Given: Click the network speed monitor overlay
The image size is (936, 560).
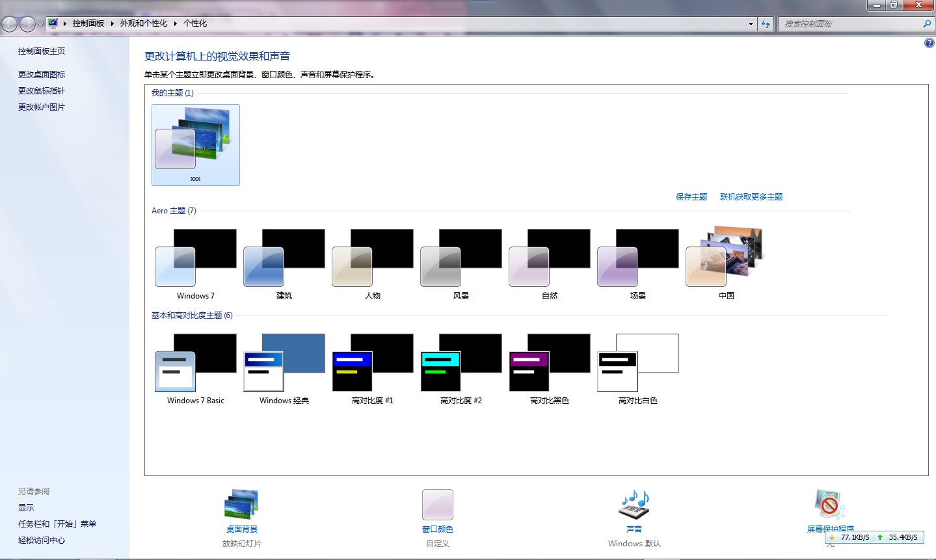Looking at the screenshot, I should (874, 537).
